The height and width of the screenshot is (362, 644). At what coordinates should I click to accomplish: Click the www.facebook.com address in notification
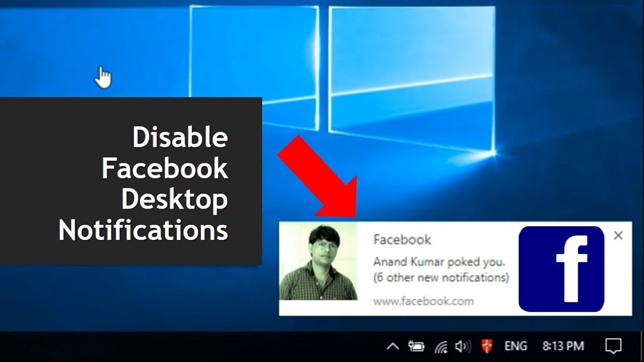(423, 301)
